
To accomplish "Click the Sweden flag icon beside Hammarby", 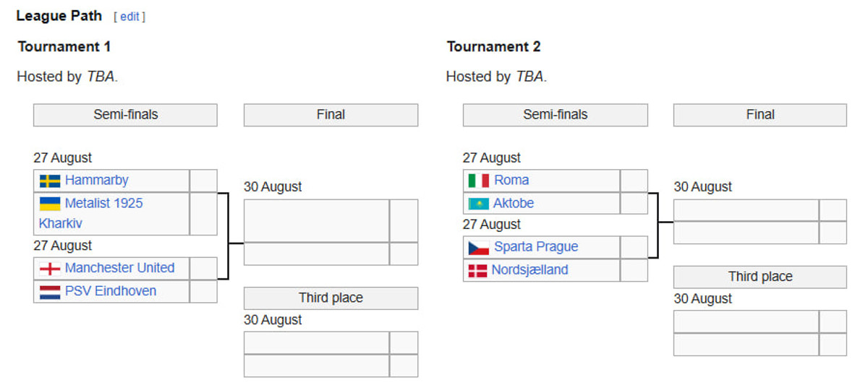I will point(50,181).
